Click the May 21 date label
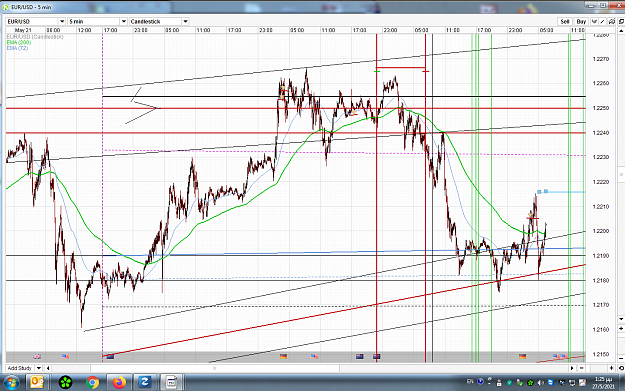This screenshot has width=625, height=391. pos(23,30)
